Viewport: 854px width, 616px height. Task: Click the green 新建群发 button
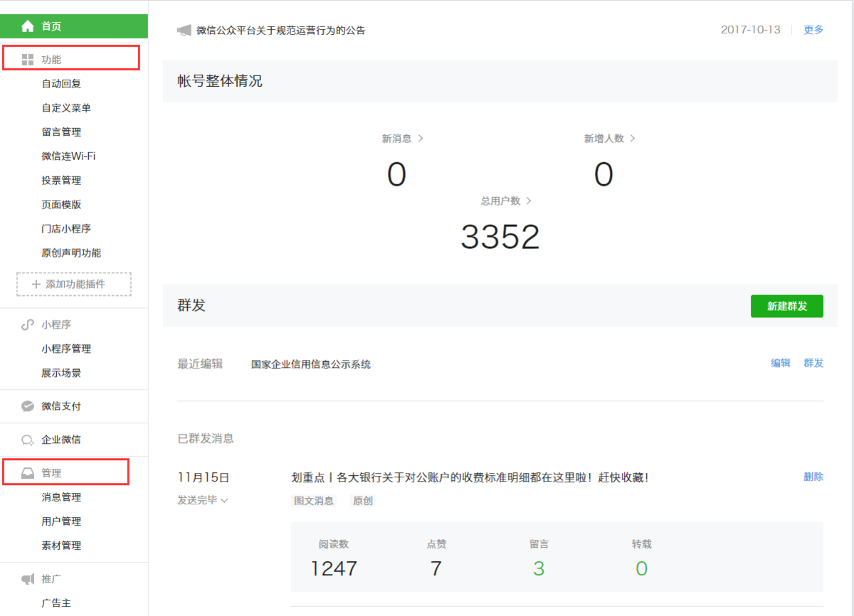click(x=787, y=306)
